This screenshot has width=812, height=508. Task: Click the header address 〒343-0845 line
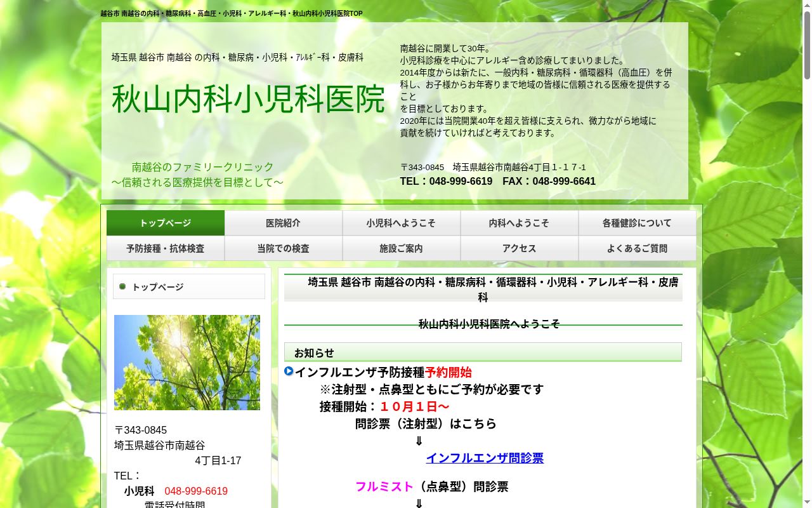coord(493,167)
